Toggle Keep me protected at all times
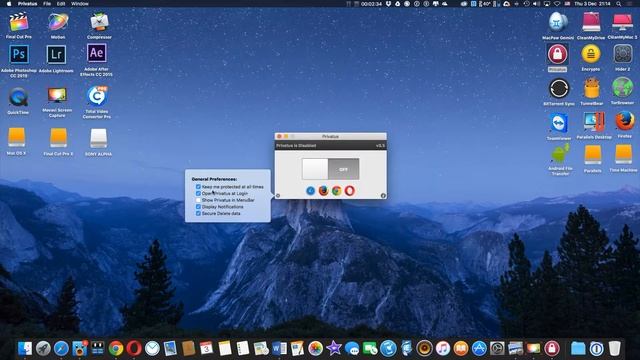 (x=198, y=187)
